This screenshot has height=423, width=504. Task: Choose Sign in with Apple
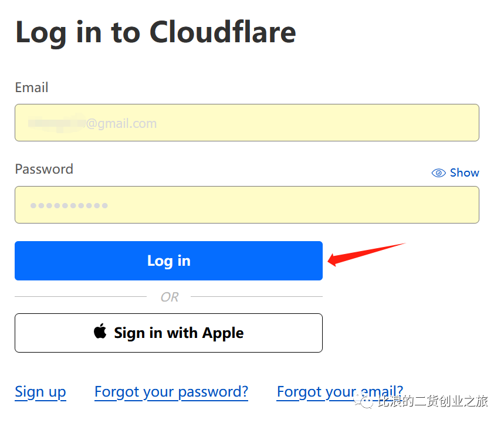pos(168,333)
